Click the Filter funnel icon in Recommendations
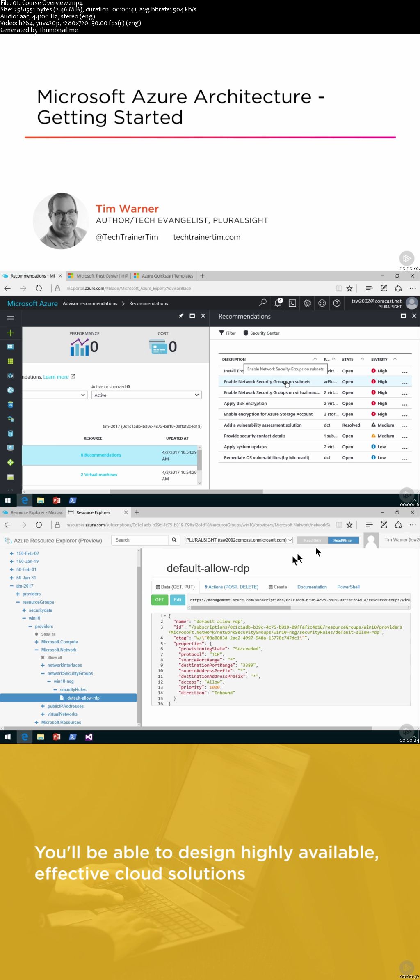Screen dimensions: 420x980 pos(227,333)
